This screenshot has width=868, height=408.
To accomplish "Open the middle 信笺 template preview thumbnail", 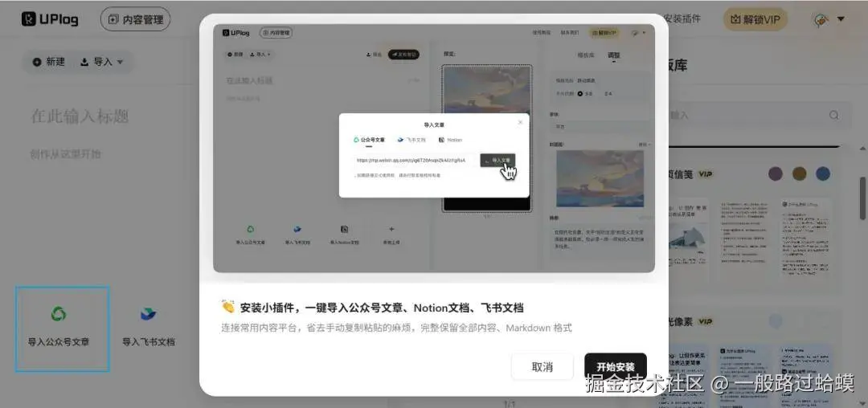I will point(743,239).
